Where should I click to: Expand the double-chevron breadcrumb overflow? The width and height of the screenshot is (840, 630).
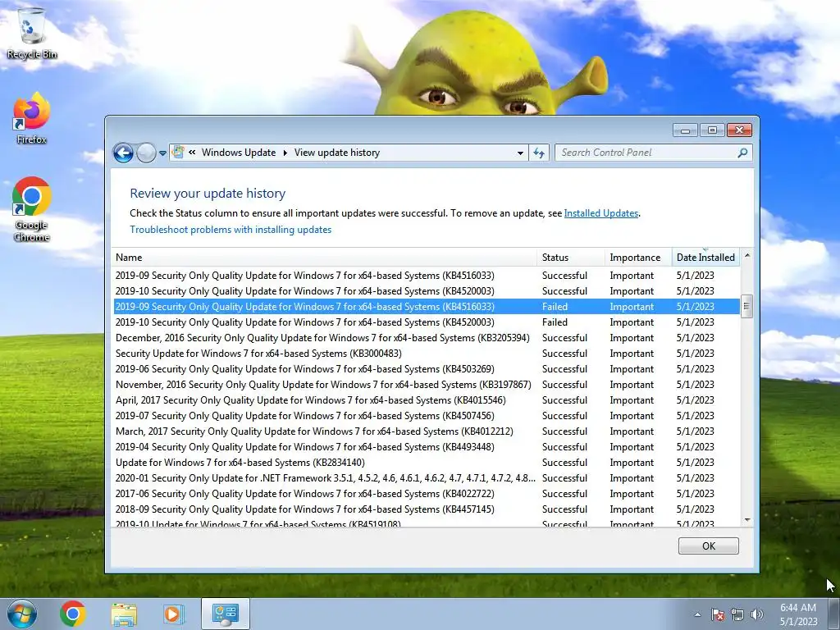[192, 153]
